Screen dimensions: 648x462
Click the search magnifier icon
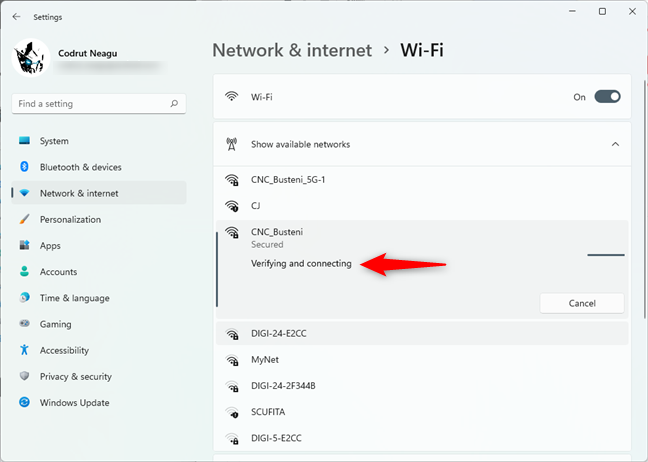point(174,103)
